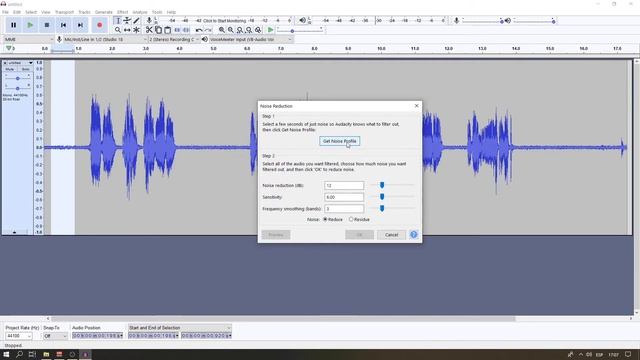This screenshot has height=360, width=640.
Task: Zoom out of the waveform
Action: pyautogui.click(x=231, y=30)
